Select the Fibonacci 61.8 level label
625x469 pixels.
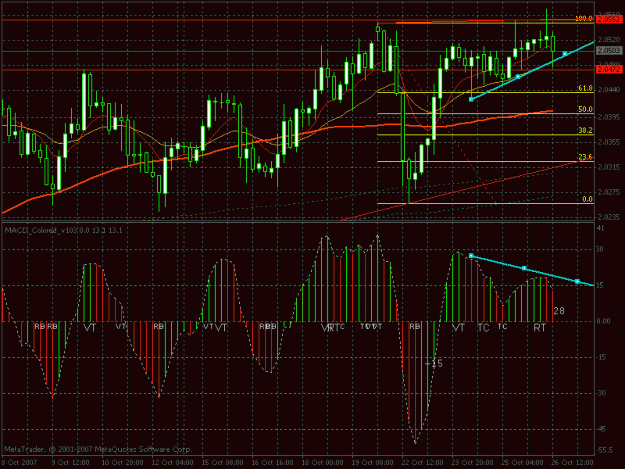pyautogui.click(x=585, y=88)
